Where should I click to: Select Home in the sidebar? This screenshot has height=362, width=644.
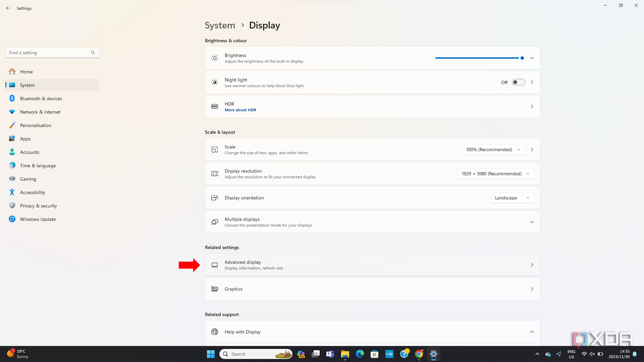[52, 72]
